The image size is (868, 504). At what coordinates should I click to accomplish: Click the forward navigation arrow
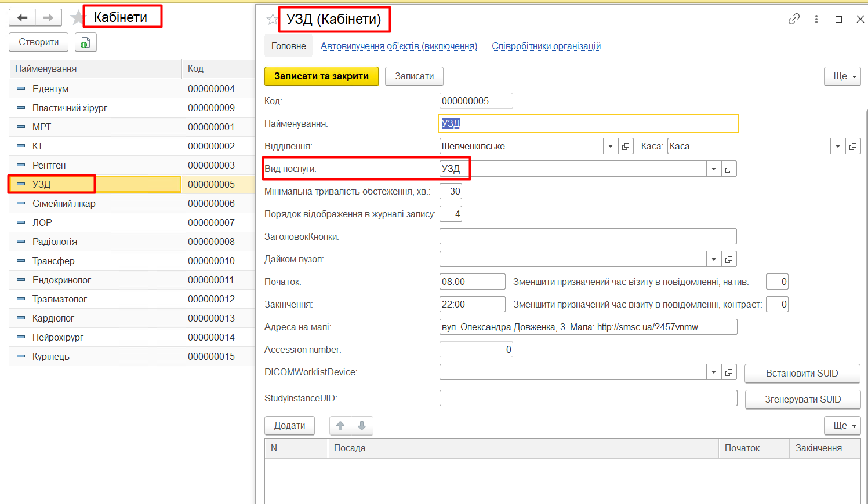[x=49, y=18]
